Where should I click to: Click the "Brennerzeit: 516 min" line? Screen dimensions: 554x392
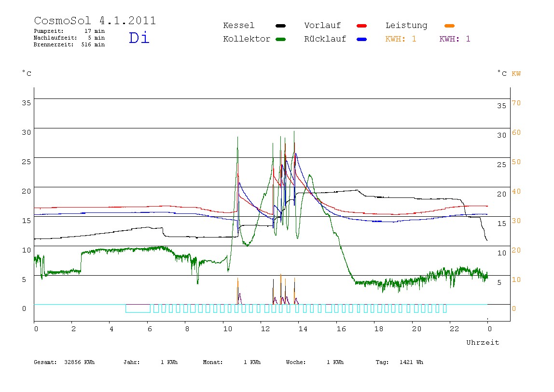pyautogui.click(x=69, y=44)
